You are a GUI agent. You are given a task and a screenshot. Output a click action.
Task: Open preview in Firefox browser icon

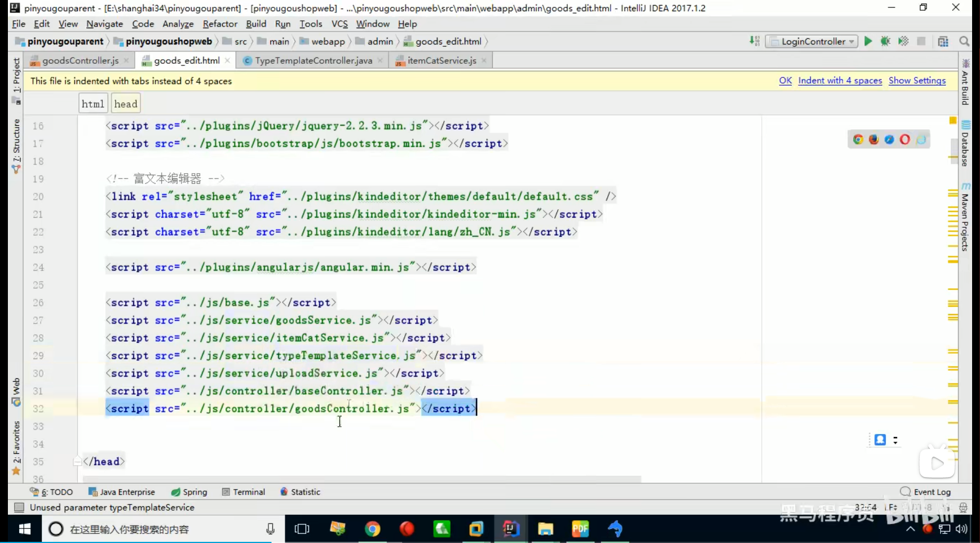(873, 139)
